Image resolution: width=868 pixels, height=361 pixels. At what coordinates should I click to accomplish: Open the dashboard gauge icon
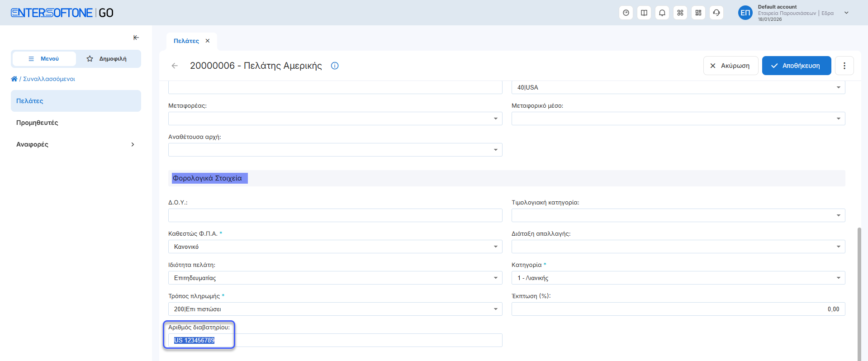(626, 13)
